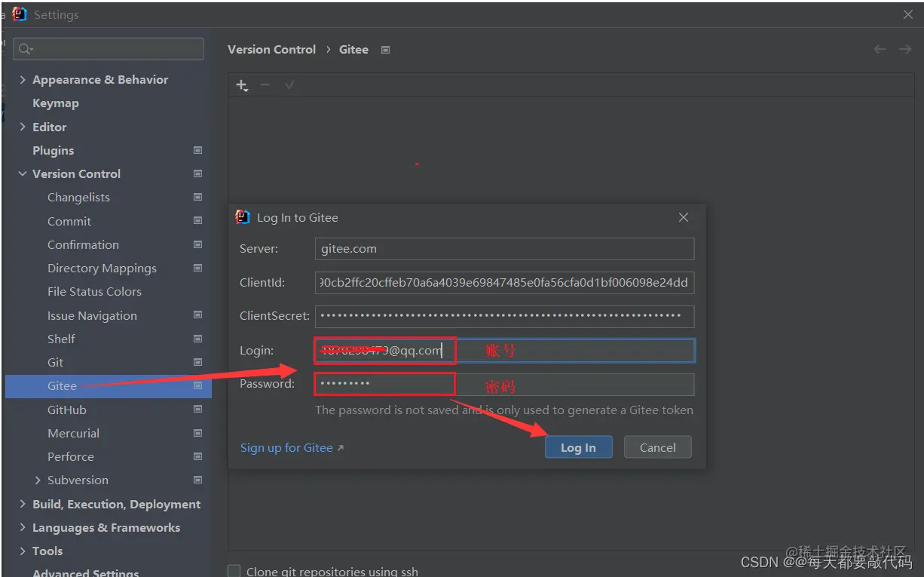This screenshot has width=924, height=577.
Task: Expand the Subversion node
Action: (38, 480)
